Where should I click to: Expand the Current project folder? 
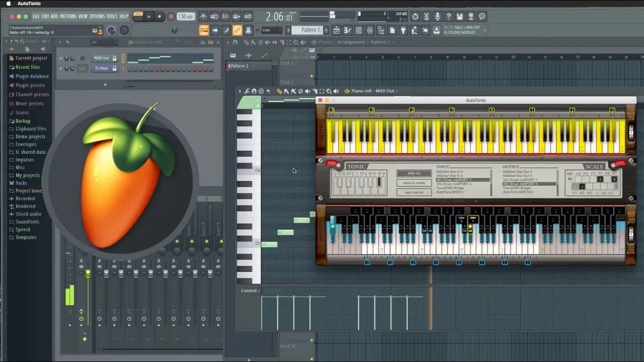[x=28, y=58]
